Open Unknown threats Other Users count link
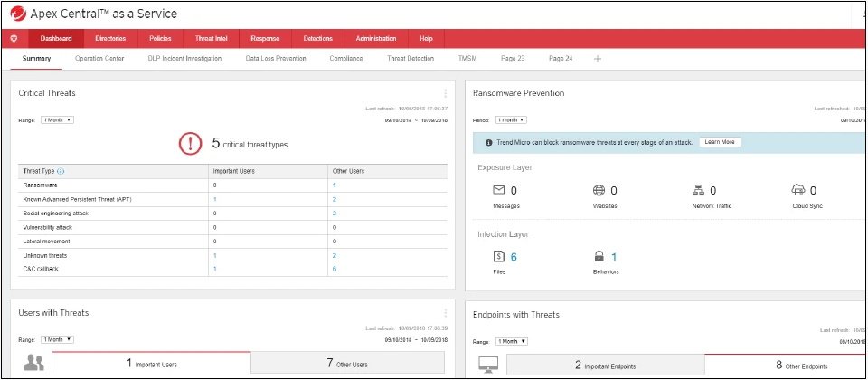The width and height of the screenshot is (868, 380). (x=335, y=256)
